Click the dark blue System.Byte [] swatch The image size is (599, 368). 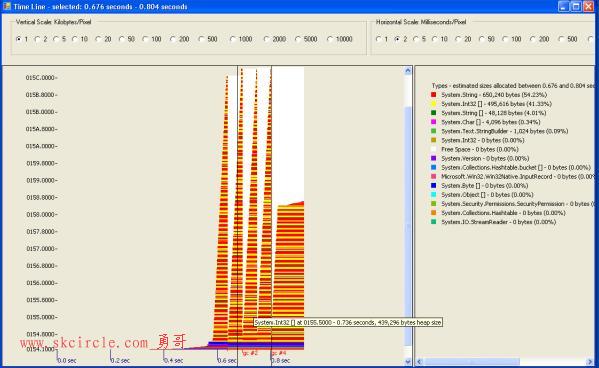click(x=434, y=185)
